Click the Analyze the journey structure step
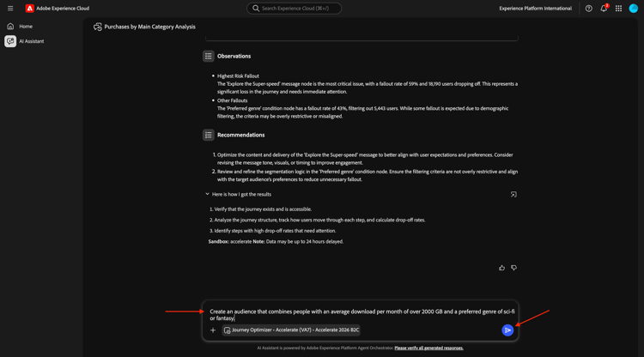Image resolution: width=644 pixels, height=357 pixels. click(x=318, y=220)
